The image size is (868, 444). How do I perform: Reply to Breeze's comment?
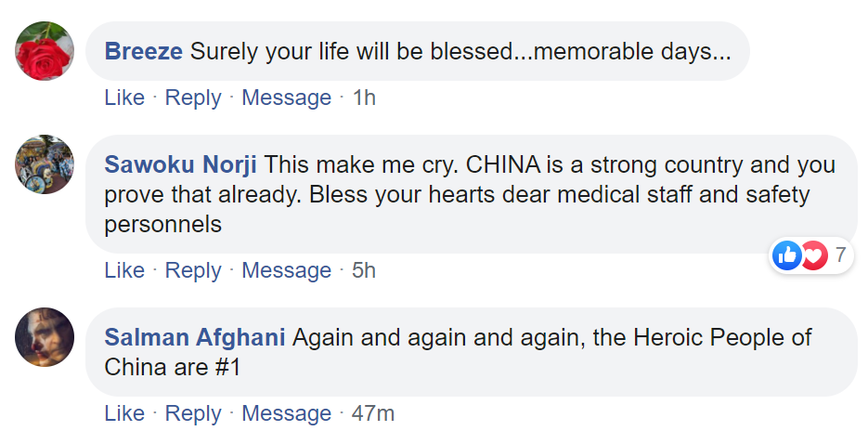point(193,98)
